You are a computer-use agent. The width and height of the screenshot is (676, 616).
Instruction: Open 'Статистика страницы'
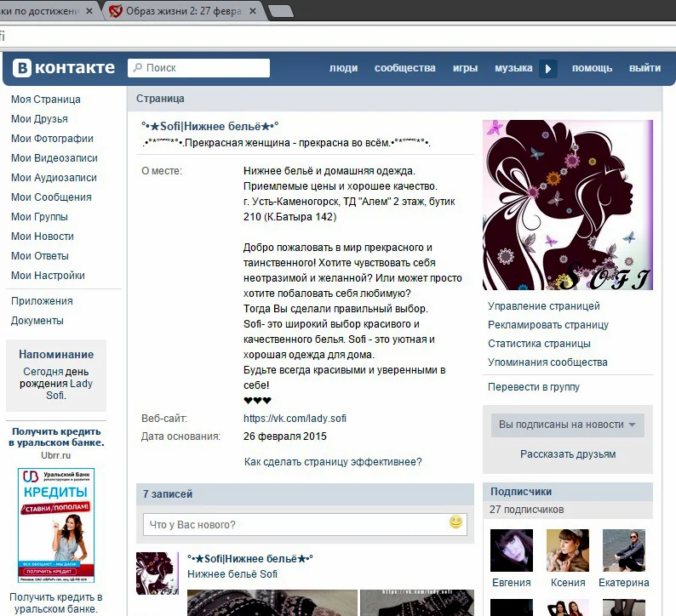coord(539,344)
